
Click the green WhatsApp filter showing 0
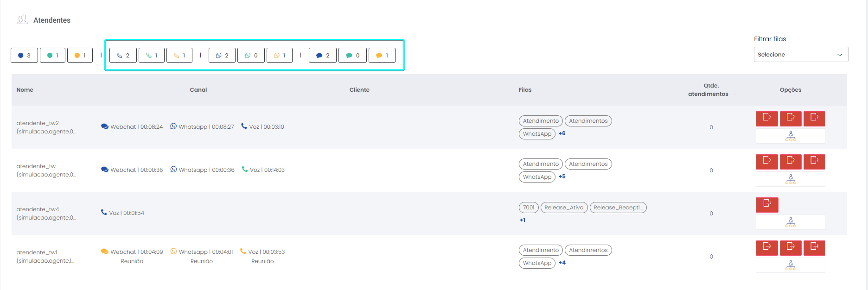tap(251, 55)
